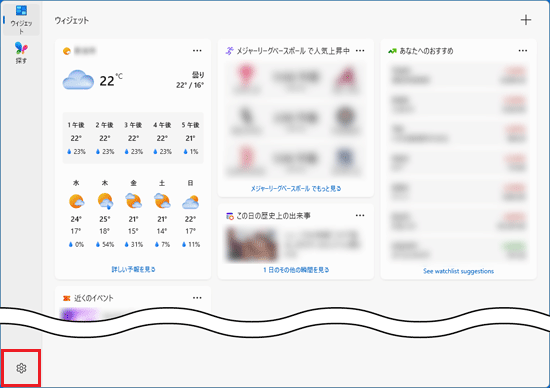Select Thursday 木 forecast icon
The height and width of the screenshot is (388, 550).
point(105,201)
